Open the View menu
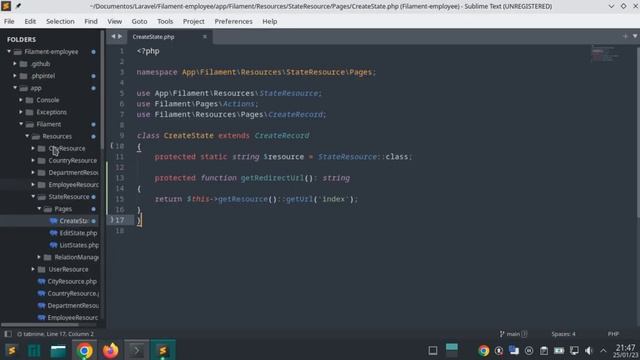Viewport: 640px width, 360px height. [115, 21]
